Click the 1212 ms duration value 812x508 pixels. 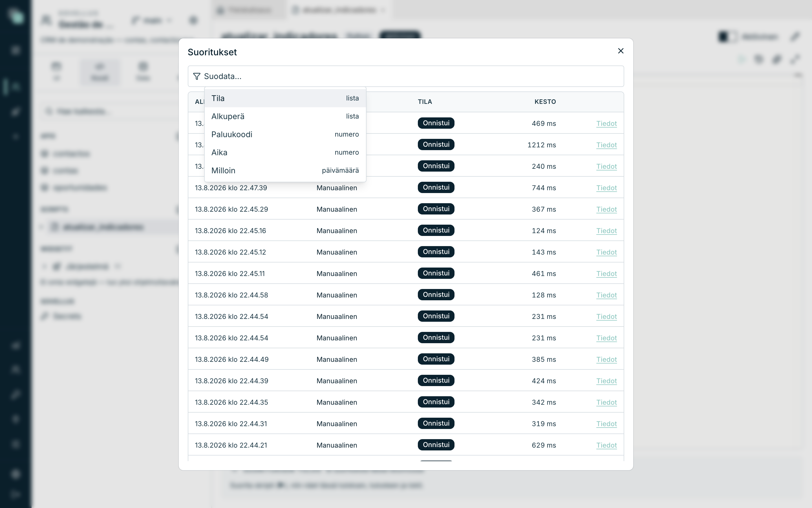coord(542,145)
